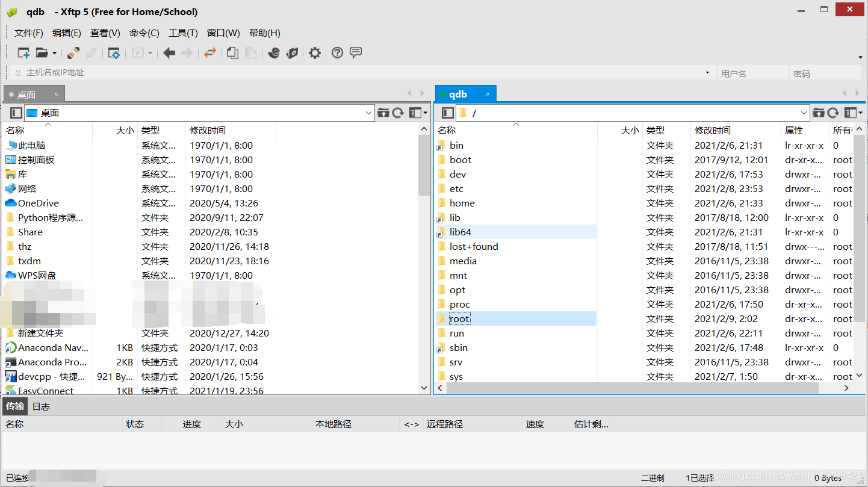This screenshot has width=868, height=487.
Task: Go up a folder in the 桌面 pane
Action: (x=383, y=113)
